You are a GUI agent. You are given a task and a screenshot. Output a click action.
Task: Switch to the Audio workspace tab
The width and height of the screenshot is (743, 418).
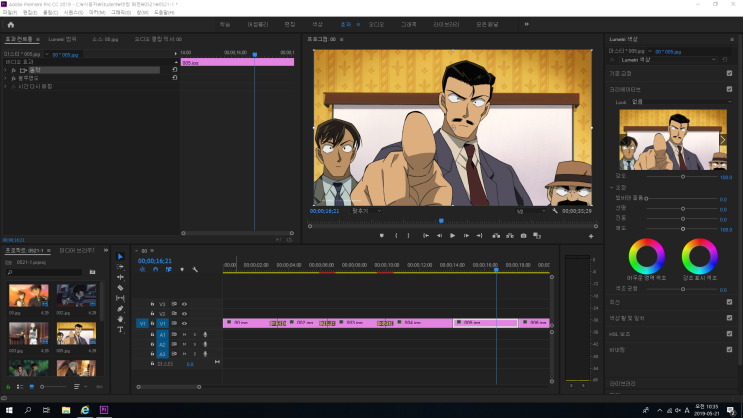pos(376,24)
